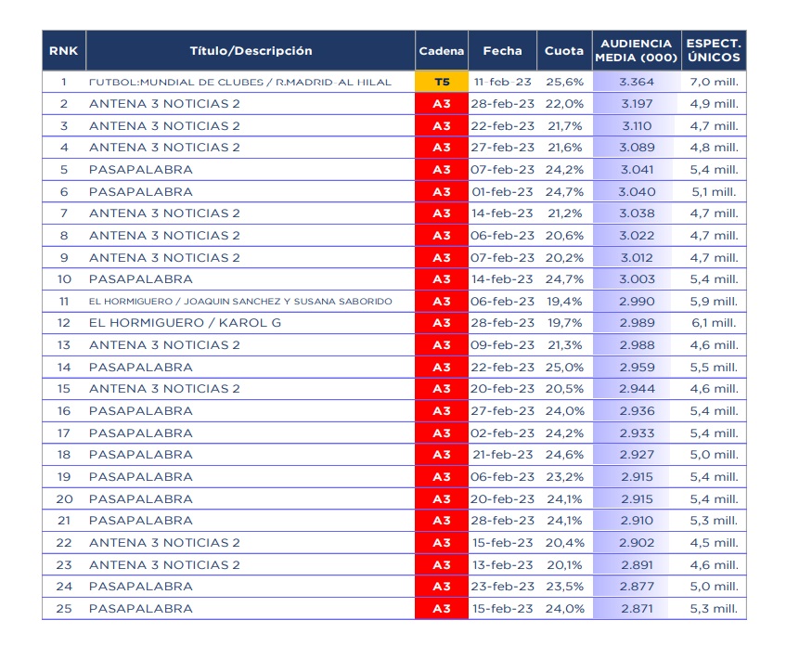Click the RNK column header

click(x=64, y=51)
